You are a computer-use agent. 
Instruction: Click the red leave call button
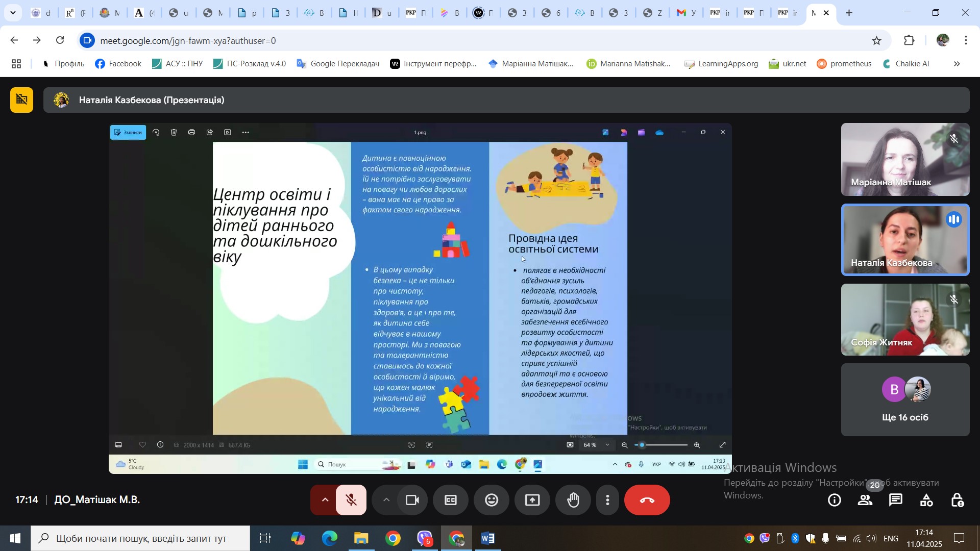pos(647,500)
